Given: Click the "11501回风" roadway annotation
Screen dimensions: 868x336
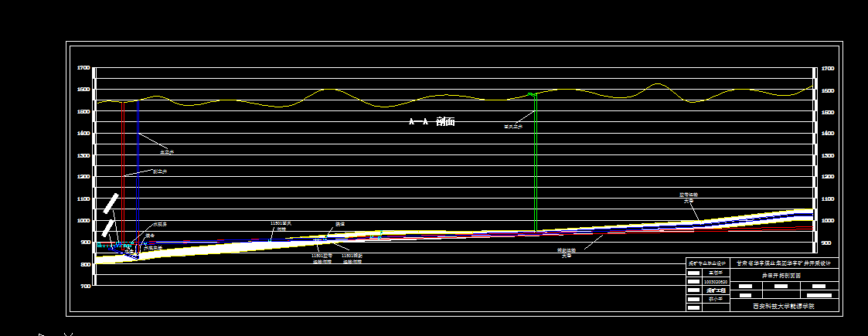Looking at the screenshot, I should 281,224.
